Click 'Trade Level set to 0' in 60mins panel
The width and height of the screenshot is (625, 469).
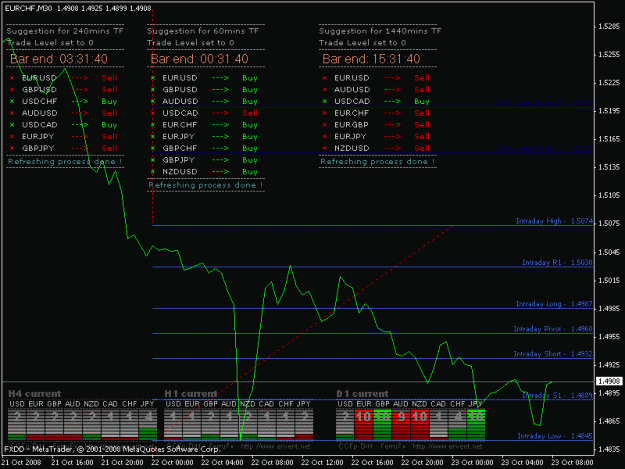[x=191, y=43]
